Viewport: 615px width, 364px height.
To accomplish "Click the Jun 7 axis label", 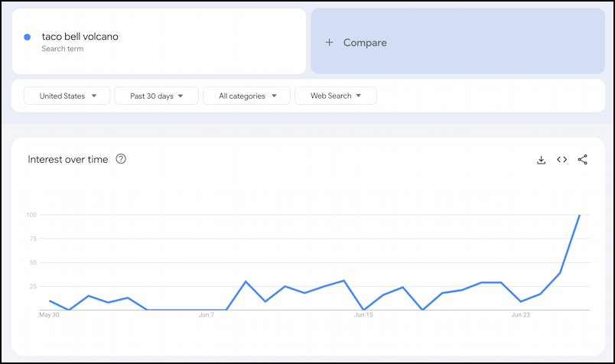I will [x=207, y=314].
